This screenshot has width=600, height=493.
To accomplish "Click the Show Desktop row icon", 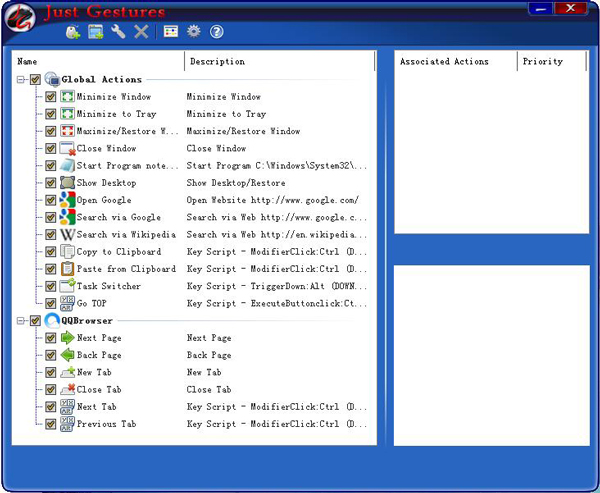I will [x=67, y=183].
